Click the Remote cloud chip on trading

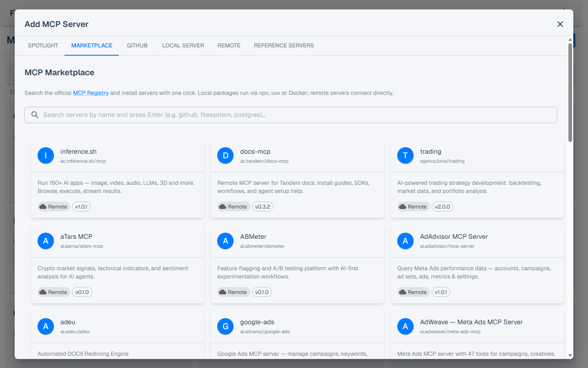413,206
